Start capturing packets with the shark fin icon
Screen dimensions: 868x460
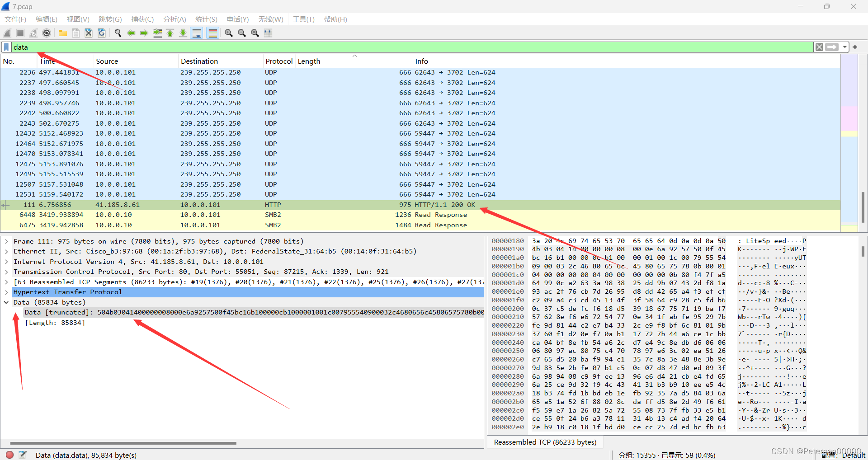pos(7,33)
